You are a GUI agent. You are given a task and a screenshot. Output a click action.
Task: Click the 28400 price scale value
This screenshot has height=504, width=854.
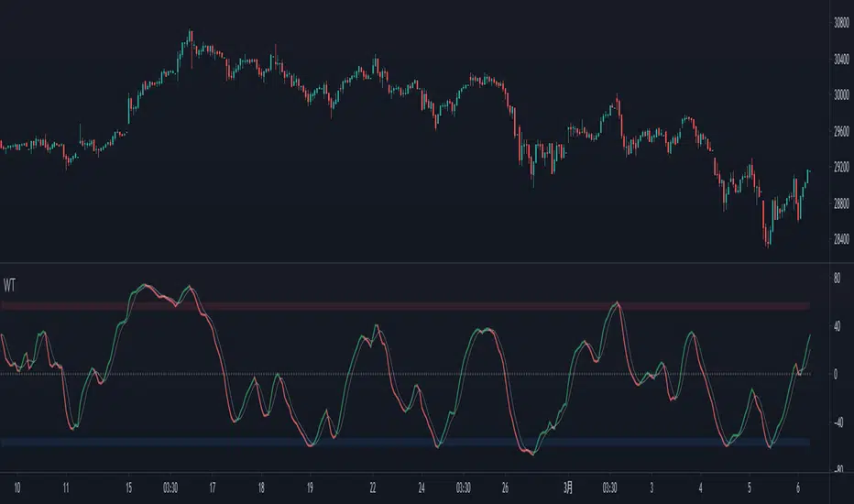[841, 239]
